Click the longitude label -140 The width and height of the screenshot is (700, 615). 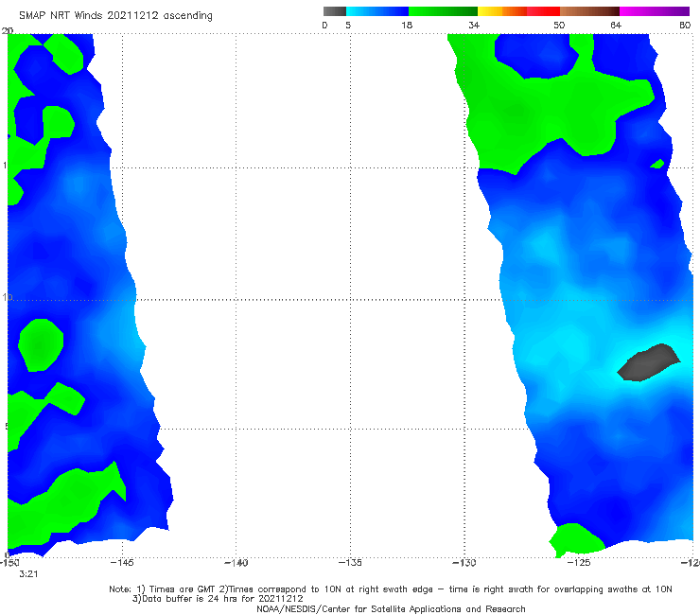236,563
